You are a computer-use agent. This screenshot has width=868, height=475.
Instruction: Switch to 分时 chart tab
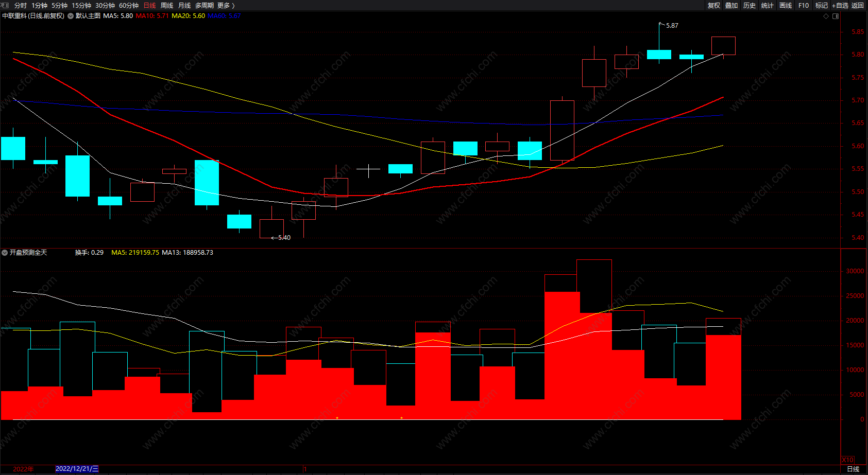pyautogui.click(x=21, y=5)
